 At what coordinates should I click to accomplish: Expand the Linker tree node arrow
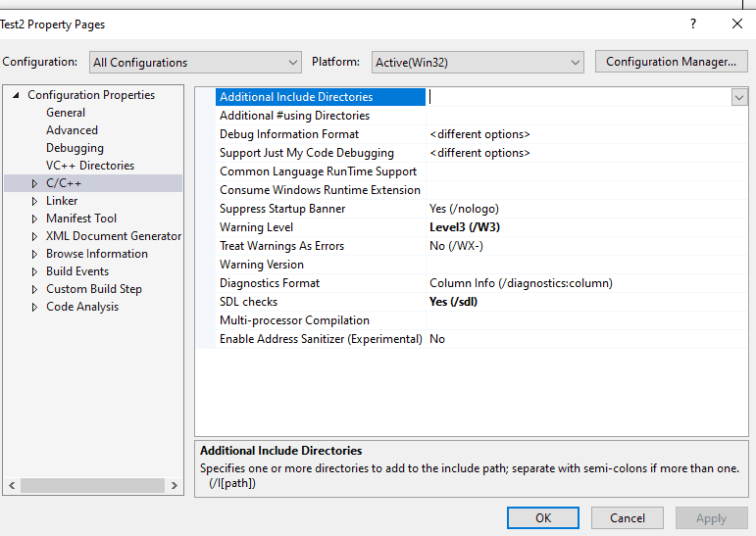(34, 201)
